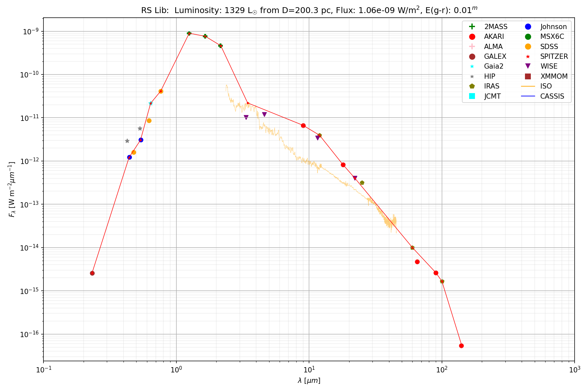
Task: Click the x-axis wavelength label λ [μm]
Action: 309,381
